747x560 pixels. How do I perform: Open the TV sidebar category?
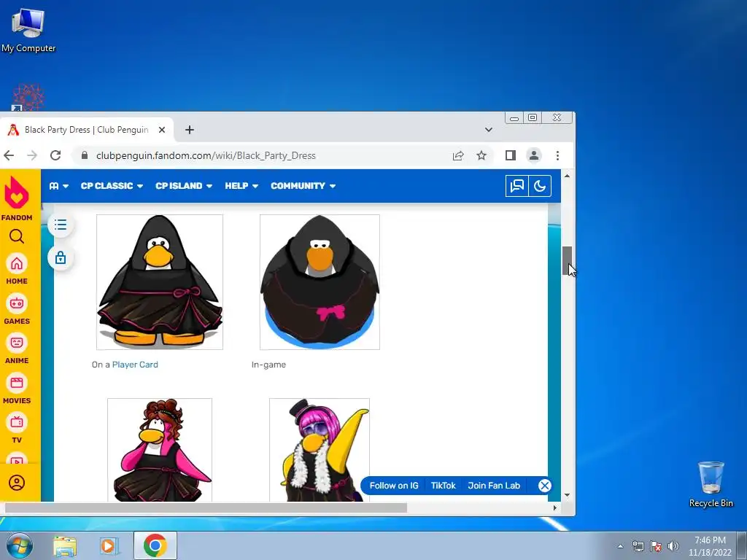pyautogui.click(x=17, y=429)
